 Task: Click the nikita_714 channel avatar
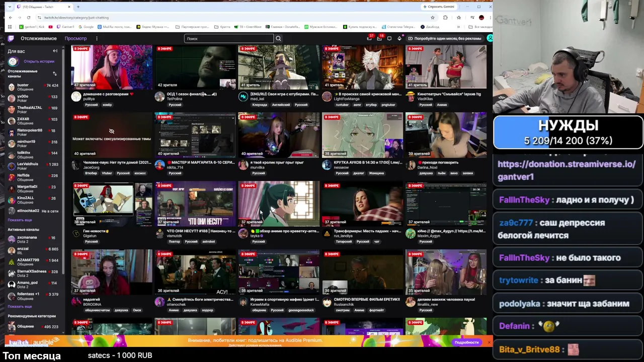pos(159,165)
